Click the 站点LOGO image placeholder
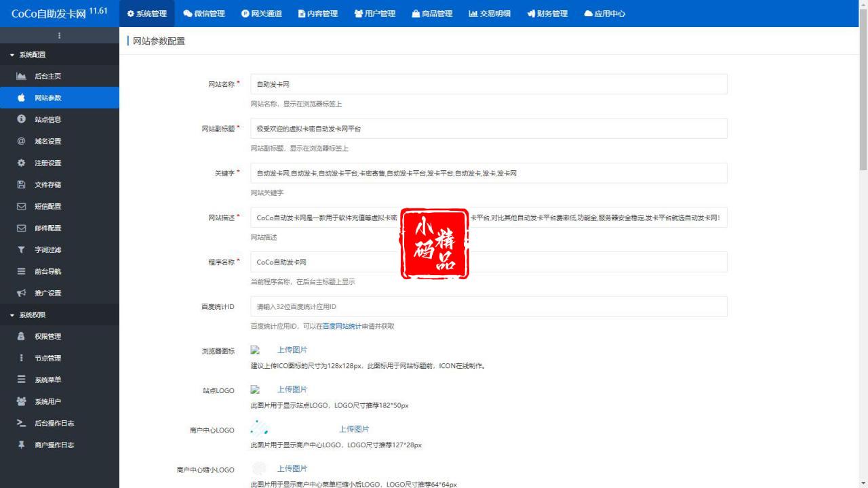 [256, 390]
